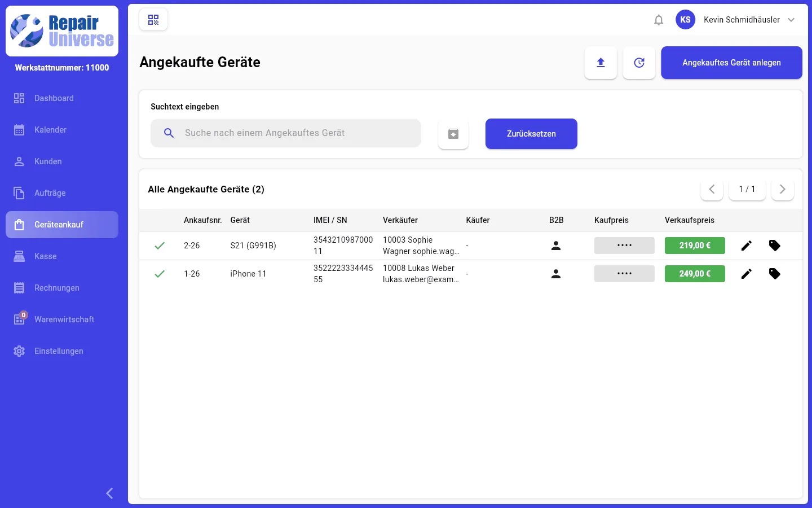Click Angekauftes Gerät anlegen button

(731, 63)
